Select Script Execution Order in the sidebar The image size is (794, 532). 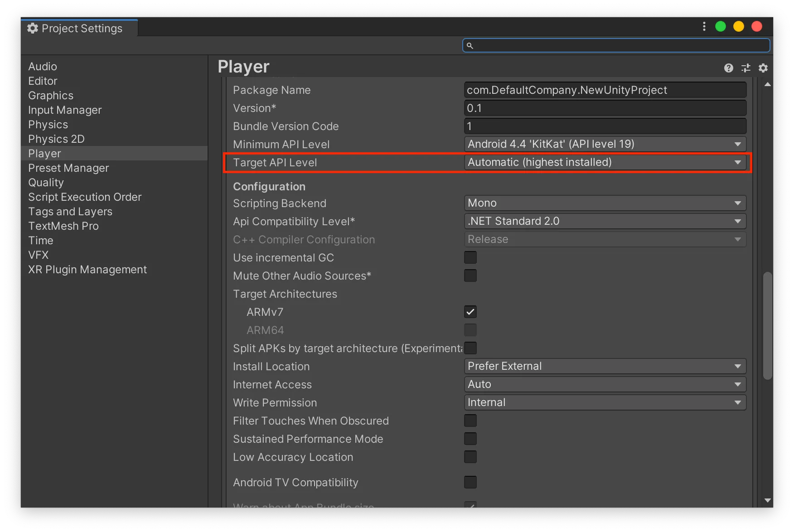point(85,197)
